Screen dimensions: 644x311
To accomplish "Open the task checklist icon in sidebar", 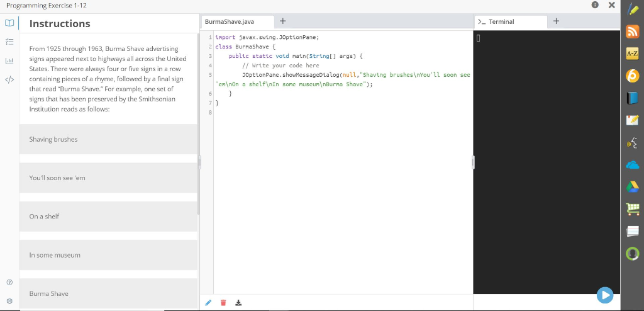I will coord(9,43).
